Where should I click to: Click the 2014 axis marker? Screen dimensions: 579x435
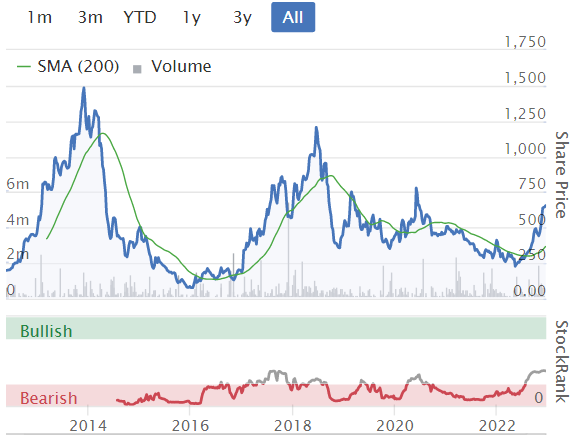coord(88,426)
